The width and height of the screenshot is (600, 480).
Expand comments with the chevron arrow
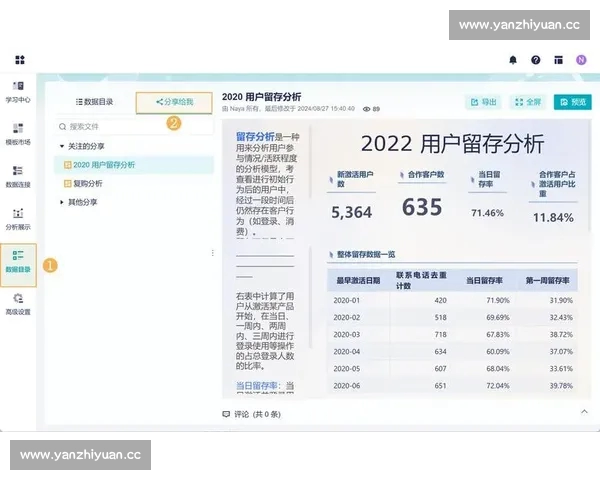pos(584,412)
